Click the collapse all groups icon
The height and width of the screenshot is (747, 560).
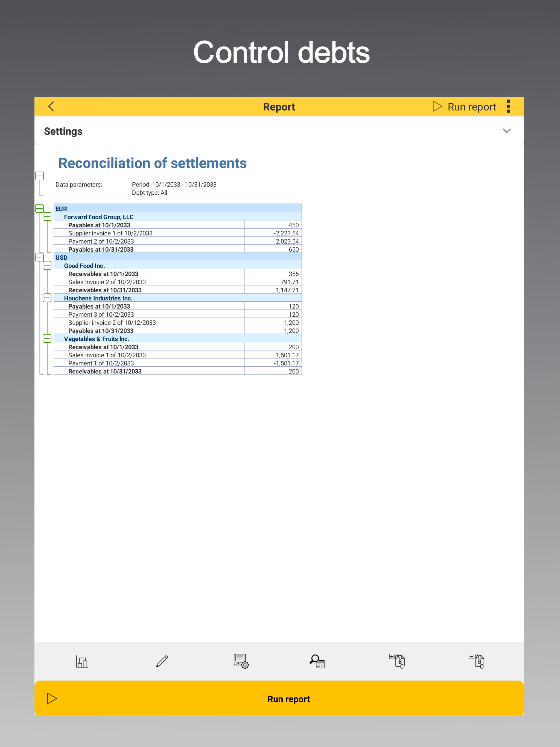coord(477,661)
